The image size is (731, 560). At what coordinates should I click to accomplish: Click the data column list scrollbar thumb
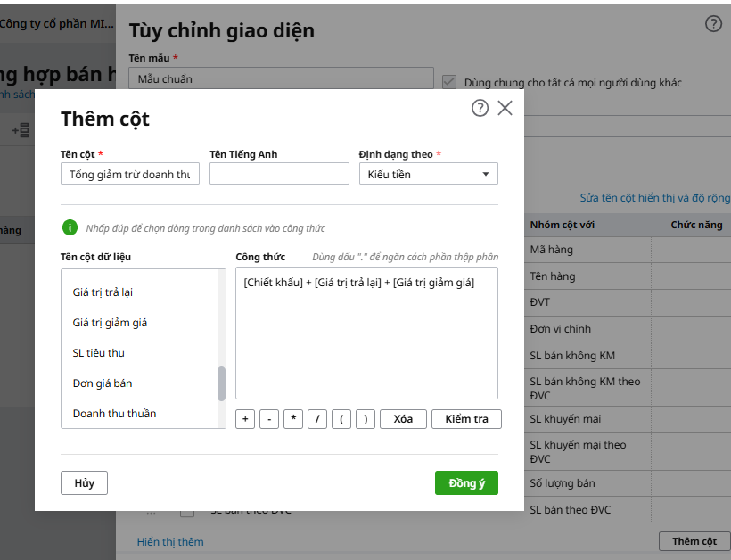click(x=221, y=383)
